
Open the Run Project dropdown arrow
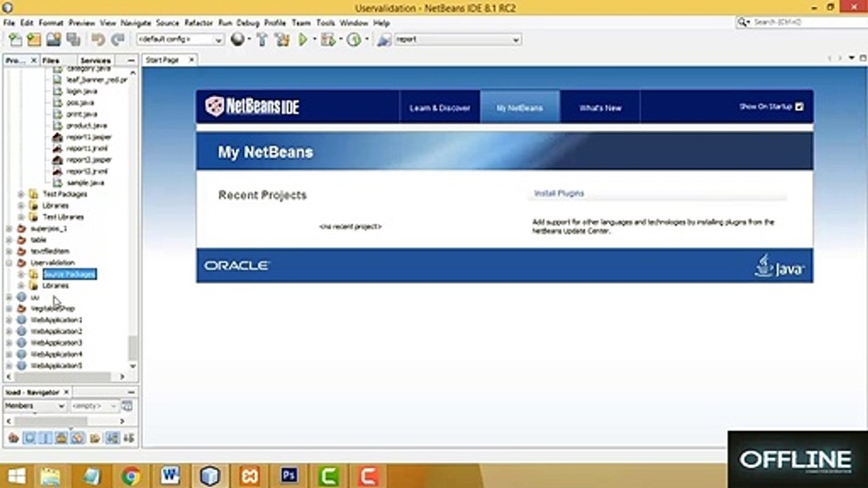coord(315,40)
